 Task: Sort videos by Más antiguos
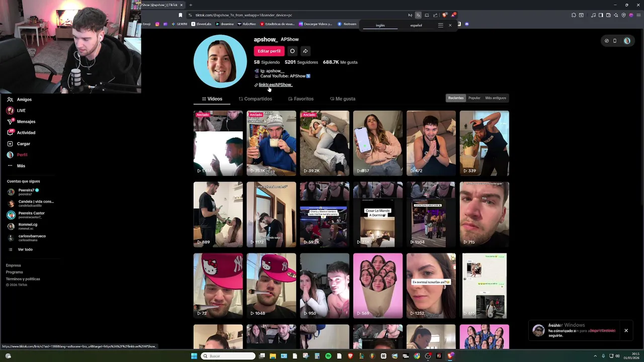point(496,98)
